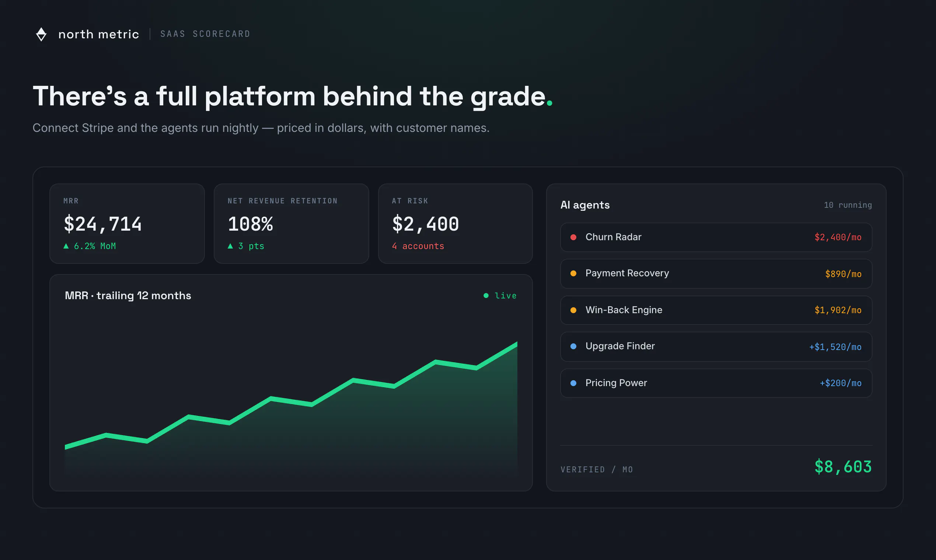Click the '6.2% MoM' growth value
Viewport: 936px width, 560px height.
[x=95, y=246]
